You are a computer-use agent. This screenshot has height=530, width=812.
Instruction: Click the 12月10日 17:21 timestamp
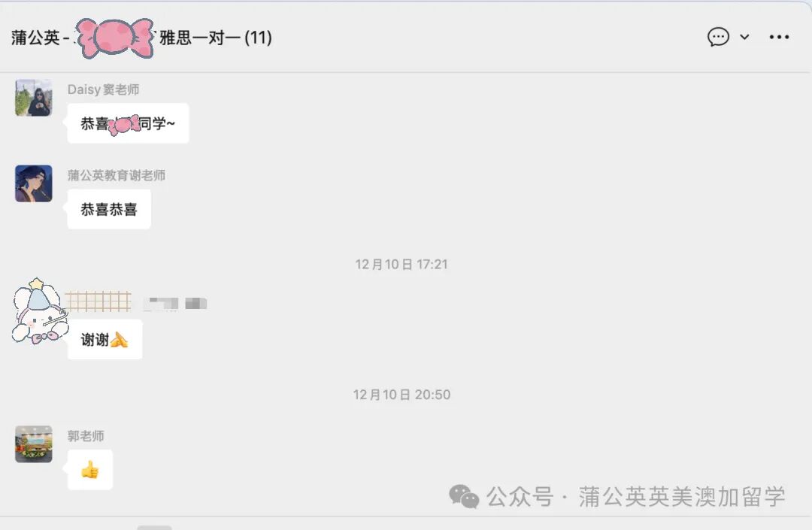[401, 265]
